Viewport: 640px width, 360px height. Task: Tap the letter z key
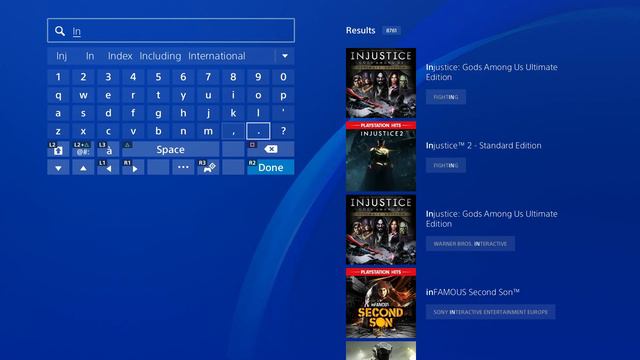58,131
